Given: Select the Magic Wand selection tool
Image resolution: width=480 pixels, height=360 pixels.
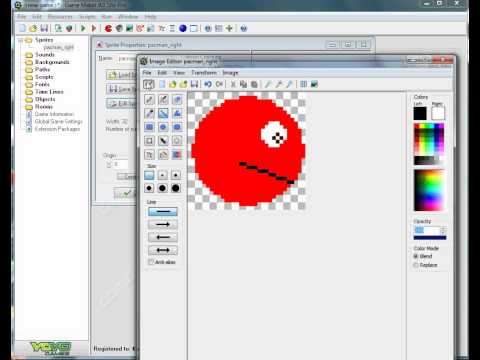Looking at the screenshot, I should pyautogui.click(x=163, y=141).
